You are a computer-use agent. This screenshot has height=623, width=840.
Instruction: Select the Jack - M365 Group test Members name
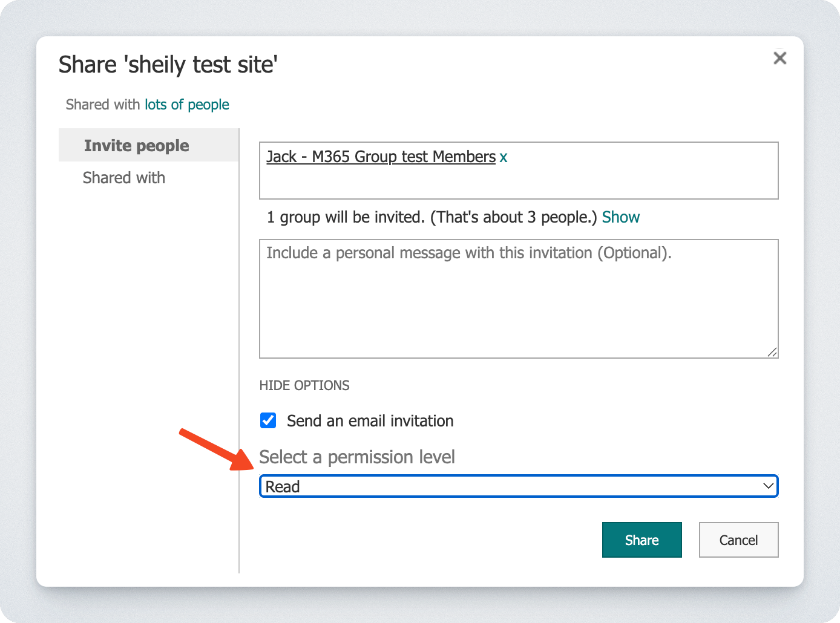coord(381,157)
